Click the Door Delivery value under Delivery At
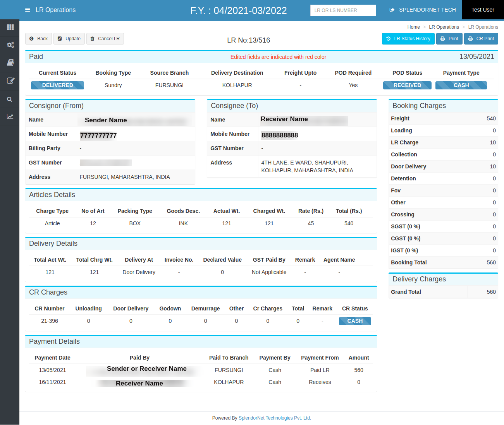 [x=139, y=272]
